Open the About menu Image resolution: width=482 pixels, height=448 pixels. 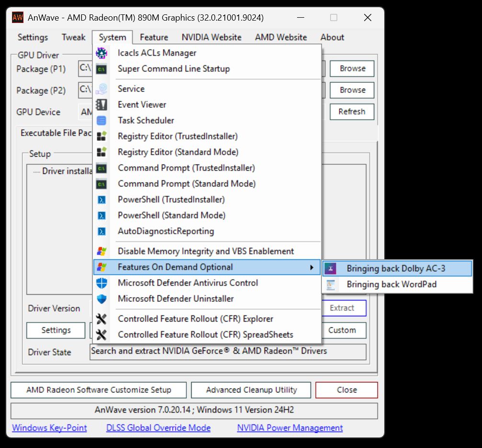(333, 37)
